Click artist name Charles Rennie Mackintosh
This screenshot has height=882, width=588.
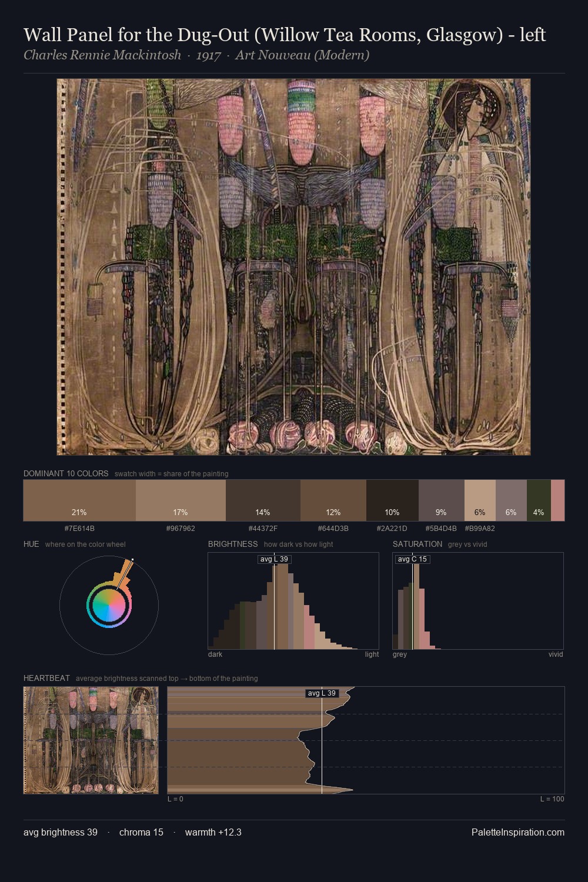[x=102, y=55]
